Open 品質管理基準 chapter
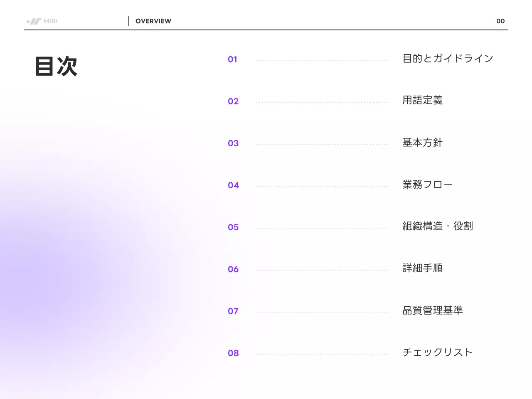532x399 pixels. pyautogui.click(x=433, y=310)
